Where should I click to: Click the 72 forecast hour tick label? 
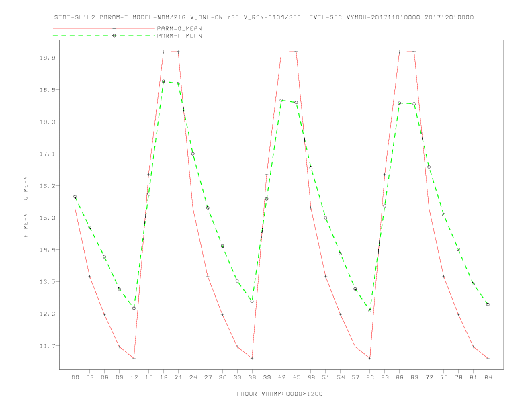click(x=429, y=377)
